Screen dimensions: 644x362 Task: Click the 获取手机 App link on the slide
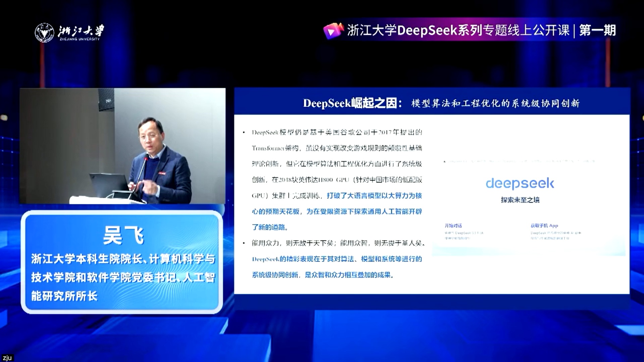[x=544, y=225]
